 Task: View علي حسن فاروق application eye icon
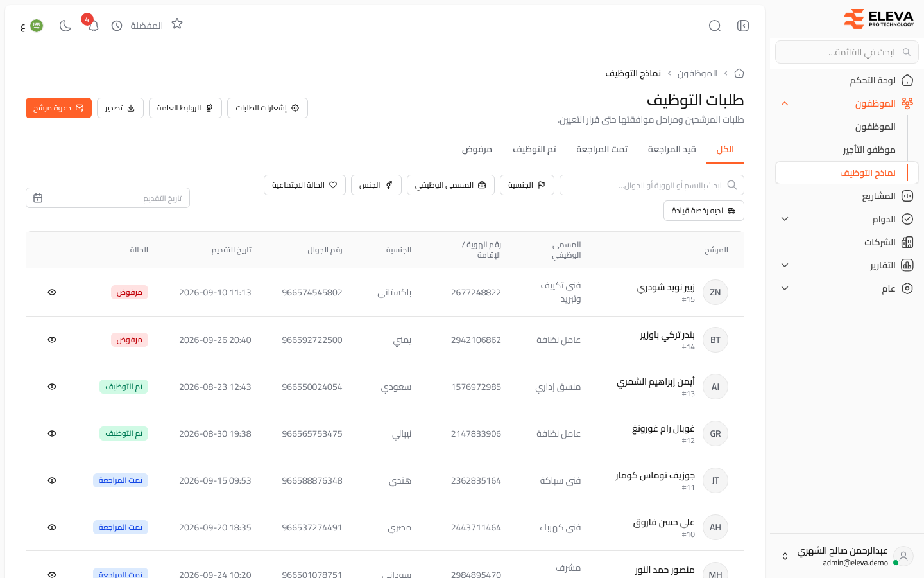pos(52,527)
